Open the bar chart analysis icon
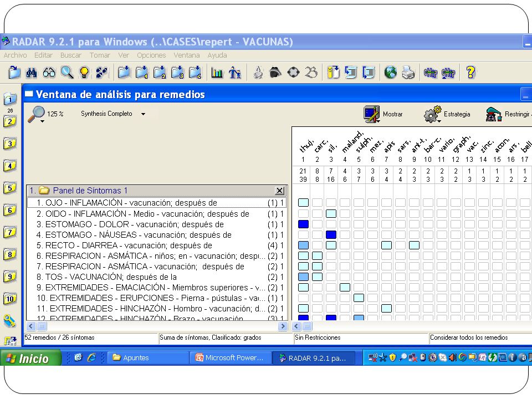 [217, 72]
